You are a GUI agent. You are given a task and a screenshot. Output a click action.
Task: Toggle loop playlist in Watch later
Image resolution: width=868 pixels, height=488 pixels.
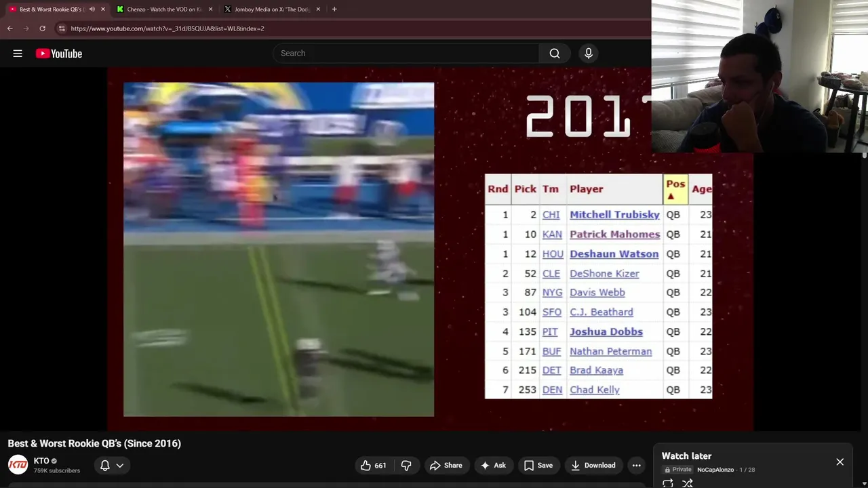click(x=668, y=483)
